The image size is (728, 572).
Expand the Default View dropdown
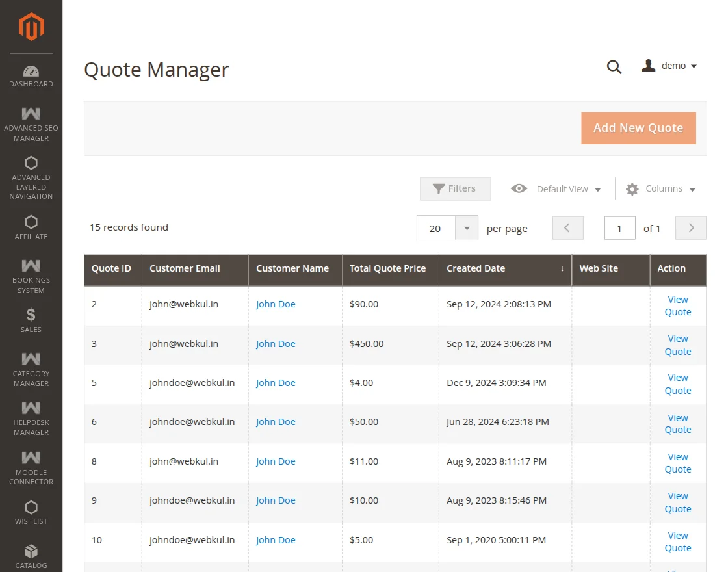[x=556, y=189]
